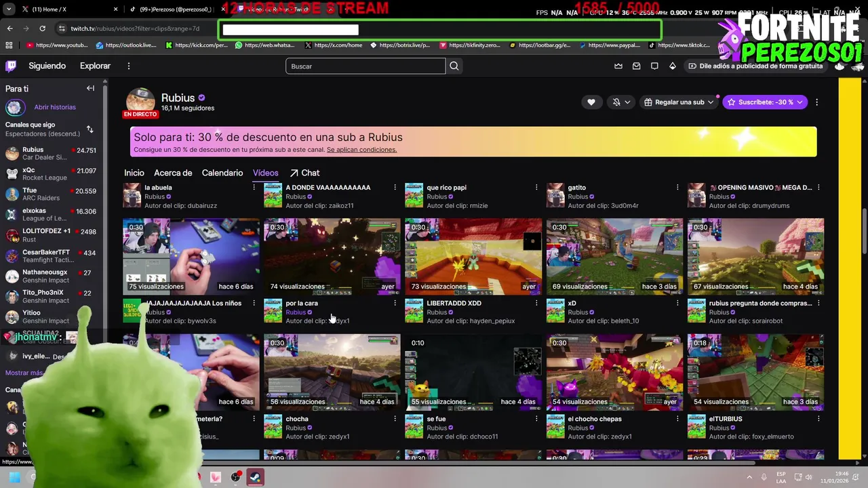Viewport: 868px width, 488px height.
Task: Click Abrir historias in sidebar
Action: pos(55,107)
